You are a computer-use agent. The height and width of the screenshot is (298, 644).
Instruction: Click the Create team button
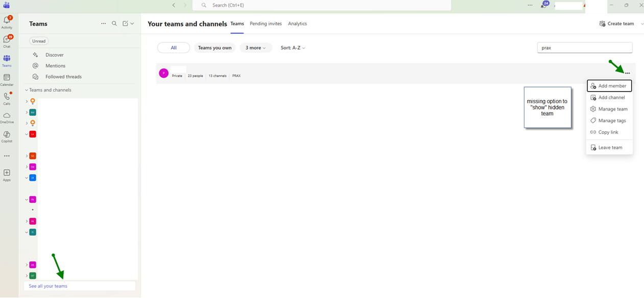617,24
